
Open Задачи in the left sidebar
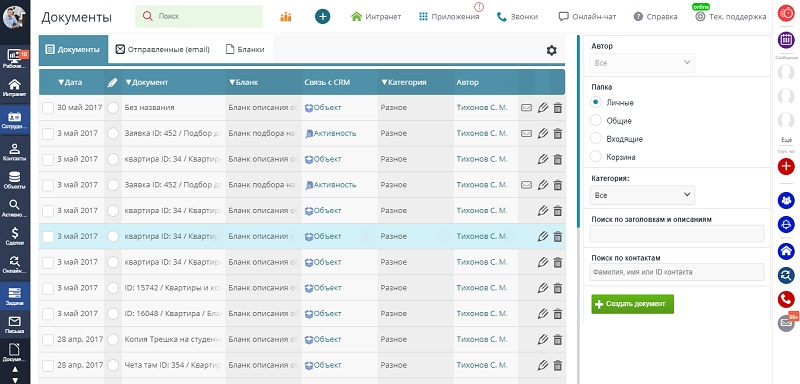(x=15, y=296)
